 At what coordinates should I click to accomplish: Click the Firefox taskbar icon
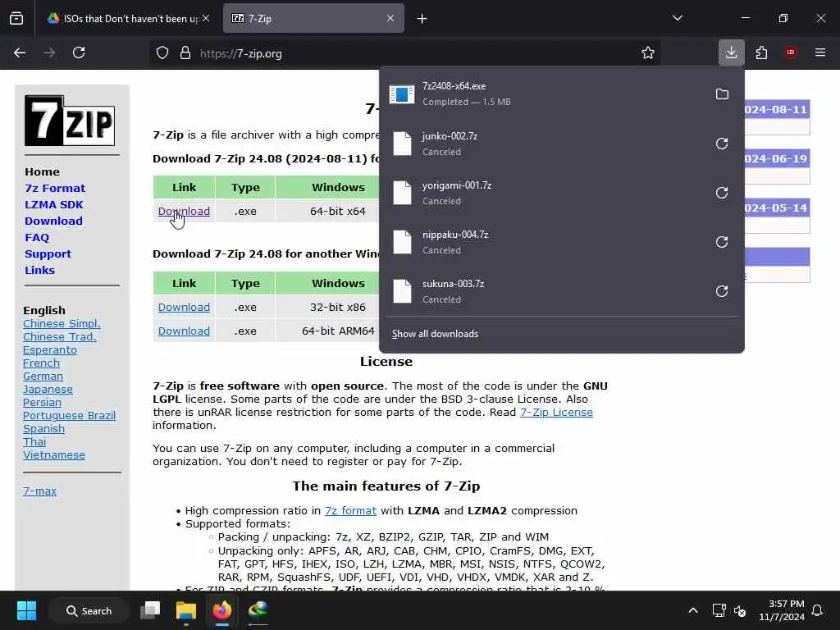(x=222, y=610)
